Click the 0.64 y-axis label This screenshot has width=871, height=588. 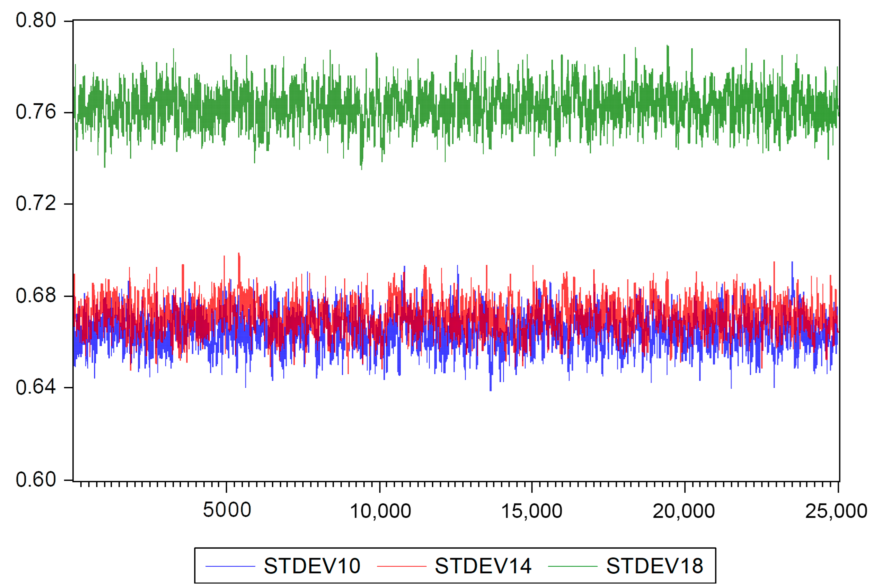(x=36, y=387)
